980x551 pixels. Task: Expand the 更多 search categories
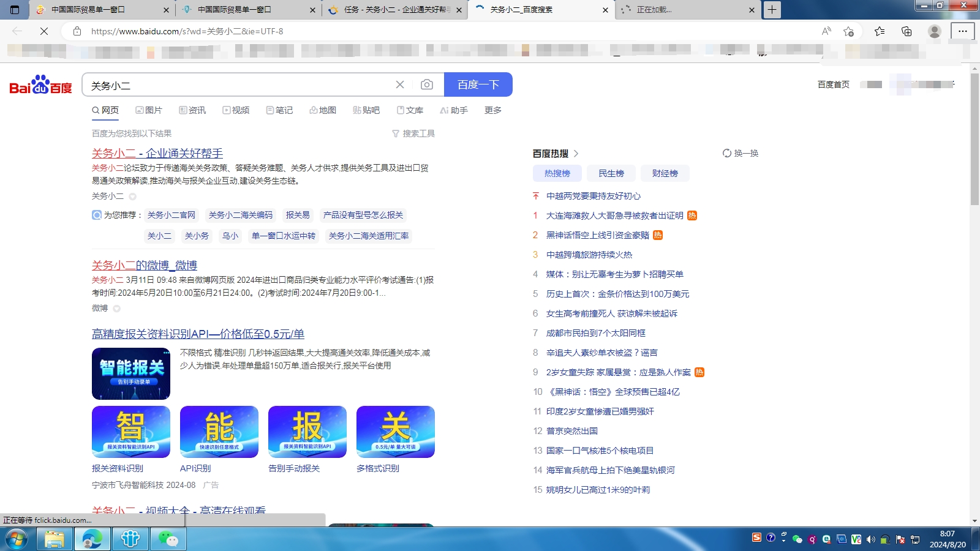click(493, 110)
